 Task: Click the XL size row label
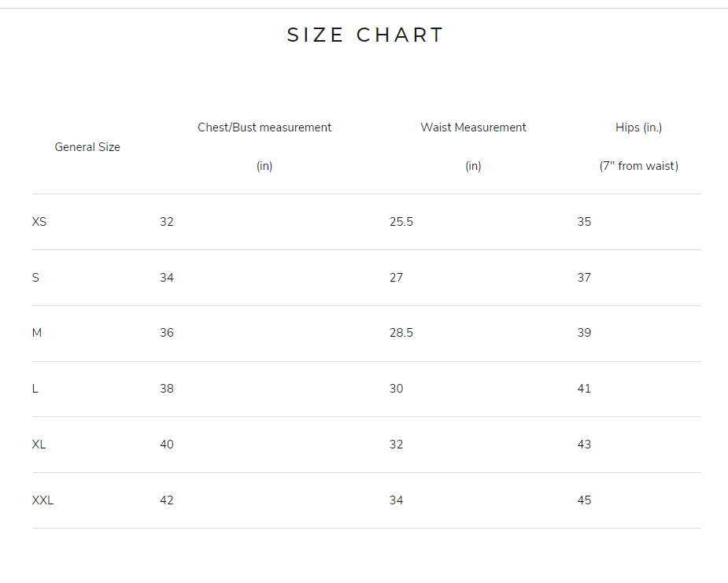tap(39, 445)
